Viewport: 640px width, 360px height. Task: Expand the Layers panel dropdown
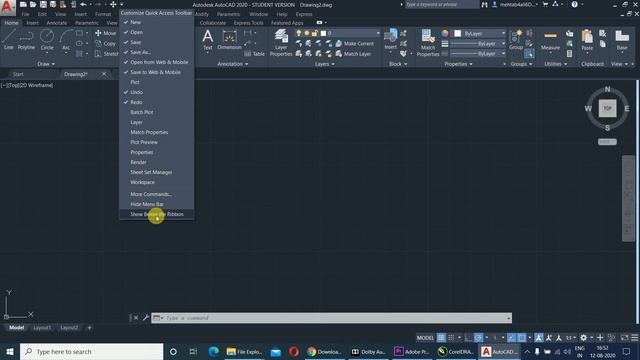(325, 64)
